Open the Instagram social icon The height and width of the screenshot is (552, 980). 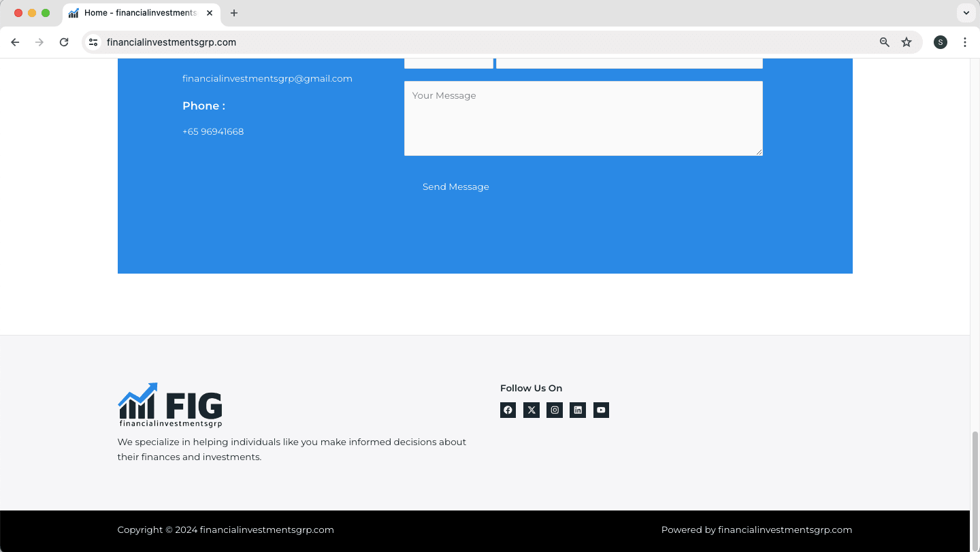coord(555,410)
